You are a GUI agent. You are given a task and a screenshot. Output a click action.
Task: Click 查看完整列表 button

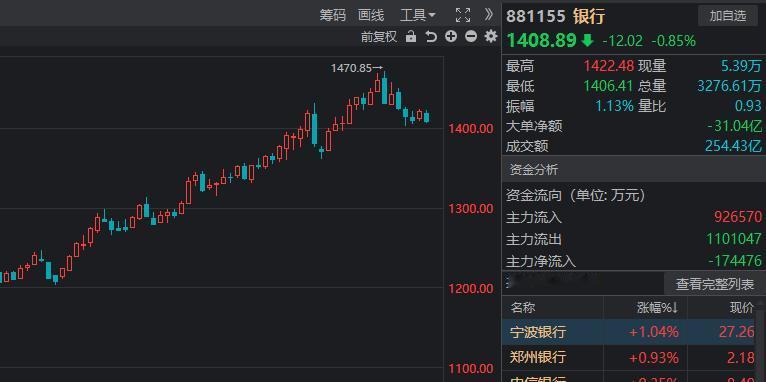[x=714, y=284]
